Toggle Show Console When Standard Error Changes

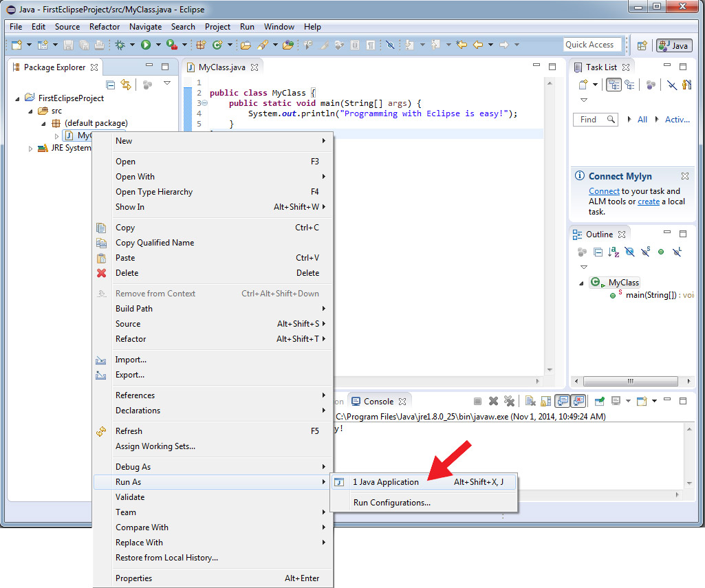click(x=578, y=401)
